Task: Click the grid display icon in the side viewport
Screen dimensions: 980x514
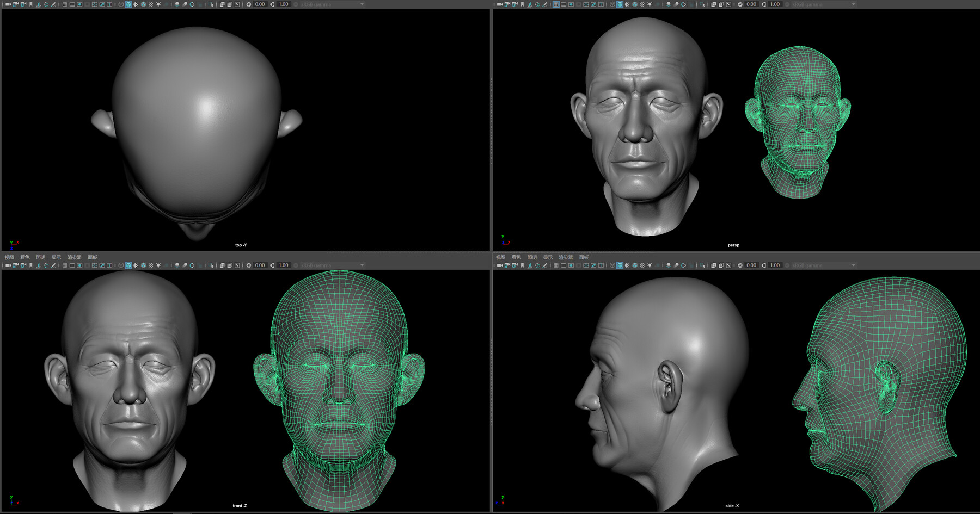Action: 555,265
